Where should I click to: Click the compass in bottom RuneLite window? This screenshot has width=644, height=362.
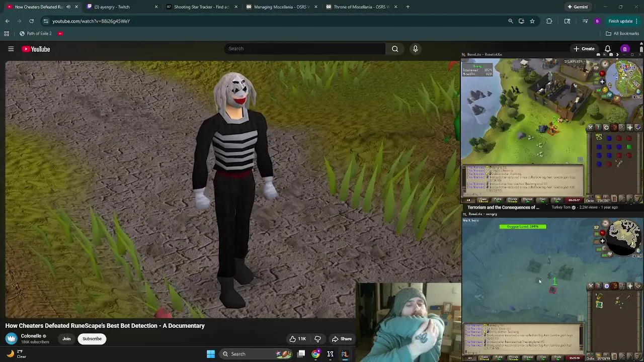point(605,223)
